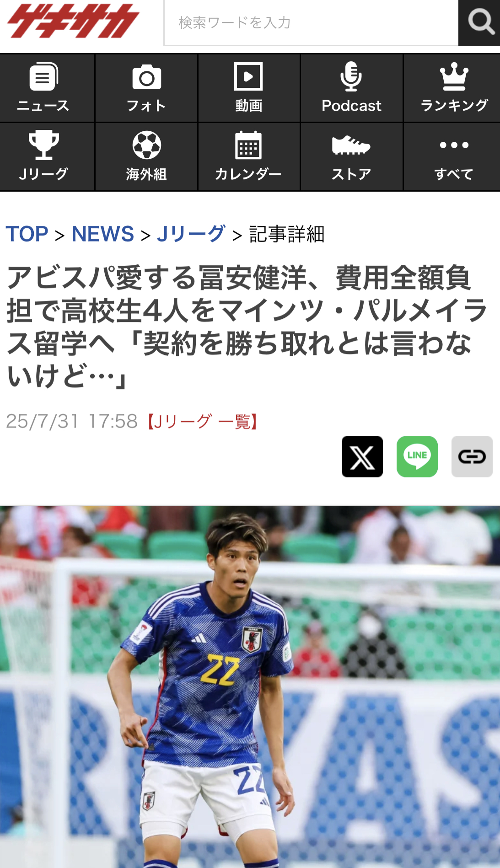Share the article on X

(x=362, y=456)
